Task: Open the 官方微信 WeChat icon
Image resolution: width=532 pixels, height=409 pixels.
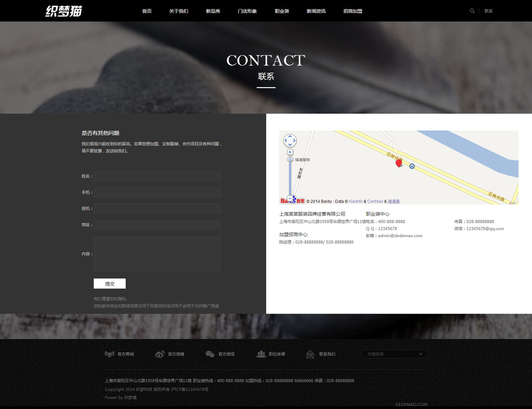Action: 210,354
